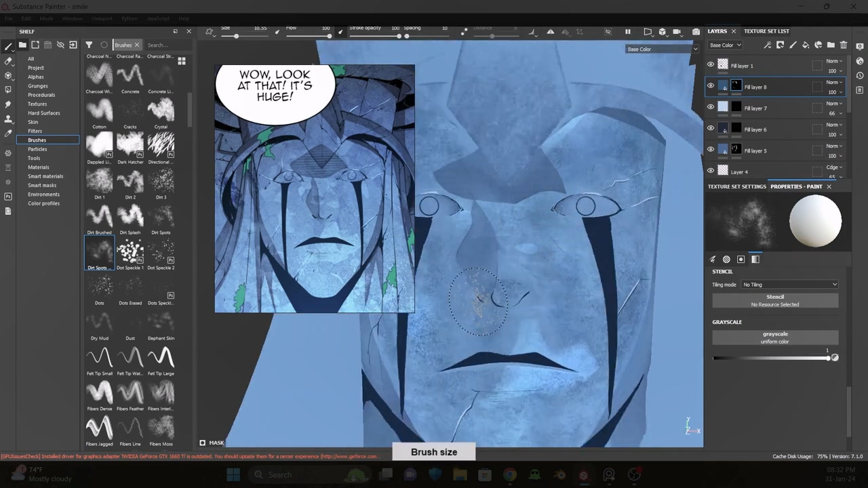Switch to Texture Set Settings tab

(737, 186)
